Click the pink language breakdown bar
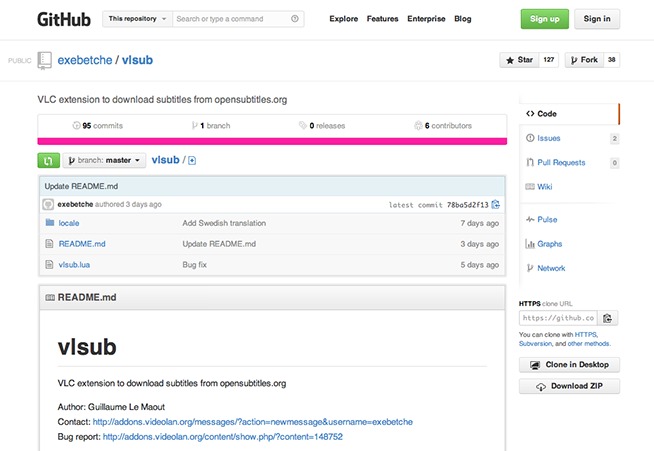The height and width of the screenshot is (451, 654). tap(272, 141)
